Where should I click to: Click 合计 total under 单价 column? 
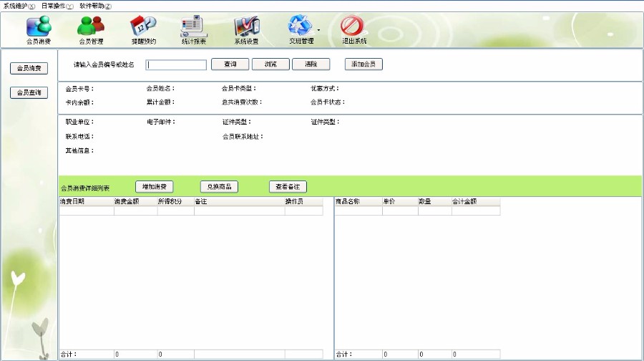(x=400, y=354)
